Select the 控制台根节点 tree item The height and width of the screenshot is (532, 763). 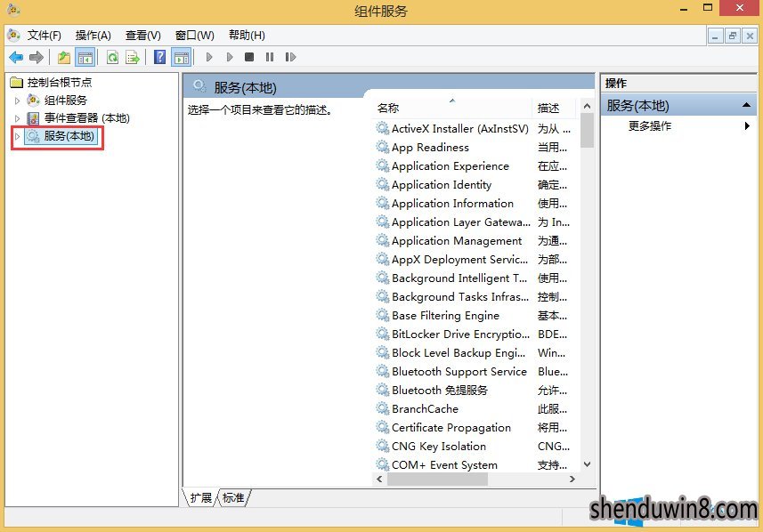[x=60, y=82]
